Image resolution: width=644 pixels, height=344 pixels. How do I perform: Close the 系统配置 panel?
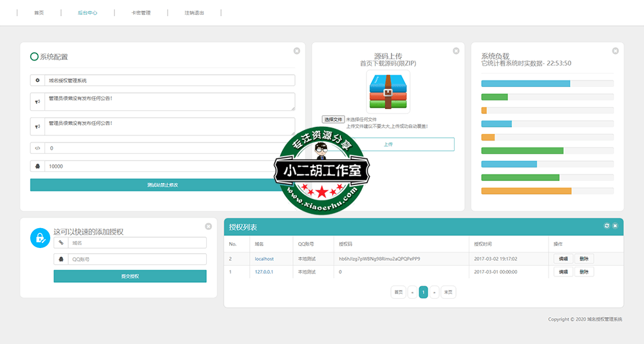296,51
